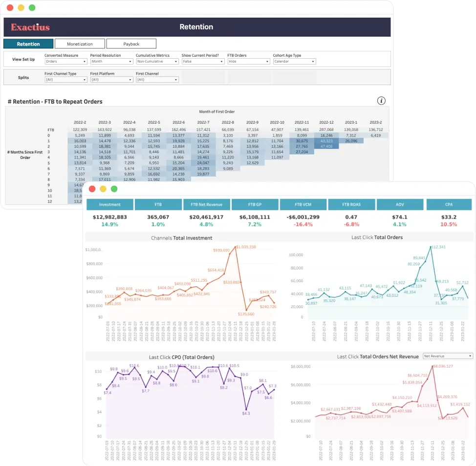Viewport: 476px width, 466px height.
Task: Click the Exactius logo
Action: 30,27
